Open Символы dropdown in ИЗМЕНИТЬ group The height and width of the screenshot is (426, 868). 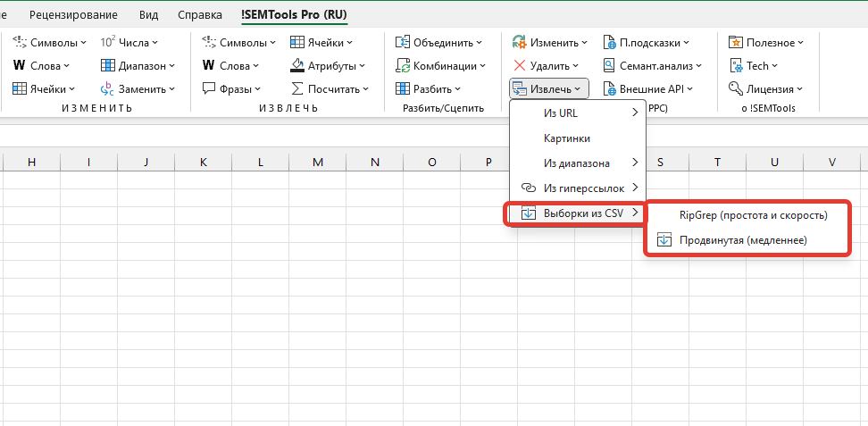pos(50,43)
